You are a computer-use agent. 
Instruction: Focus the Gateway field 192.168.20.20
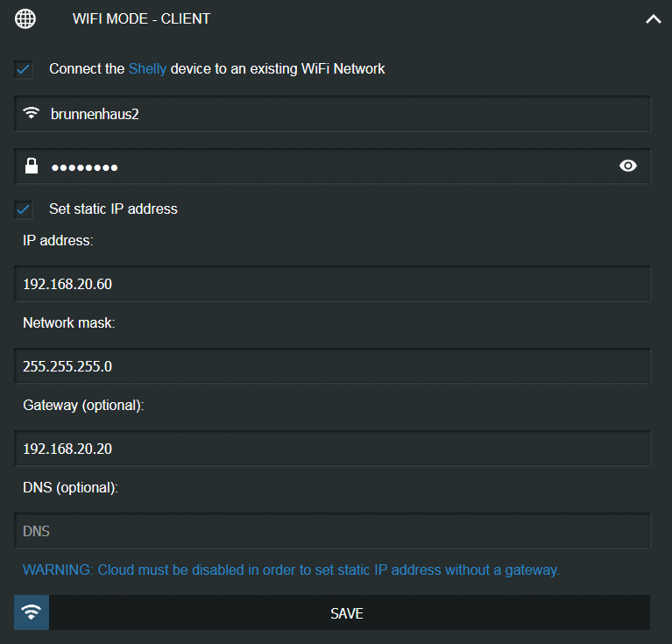click(333, 449)
